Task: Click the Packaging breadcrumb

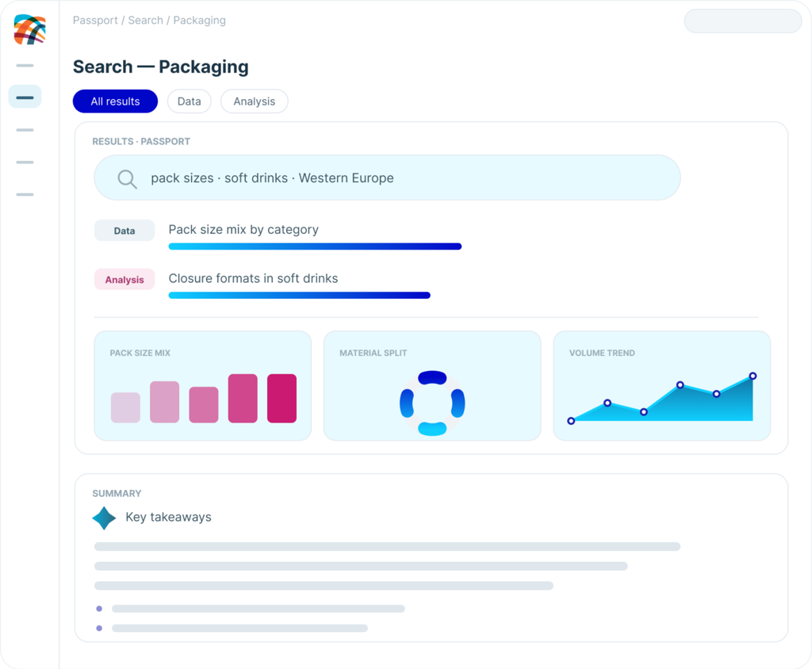Action: [x=199, y=20]
